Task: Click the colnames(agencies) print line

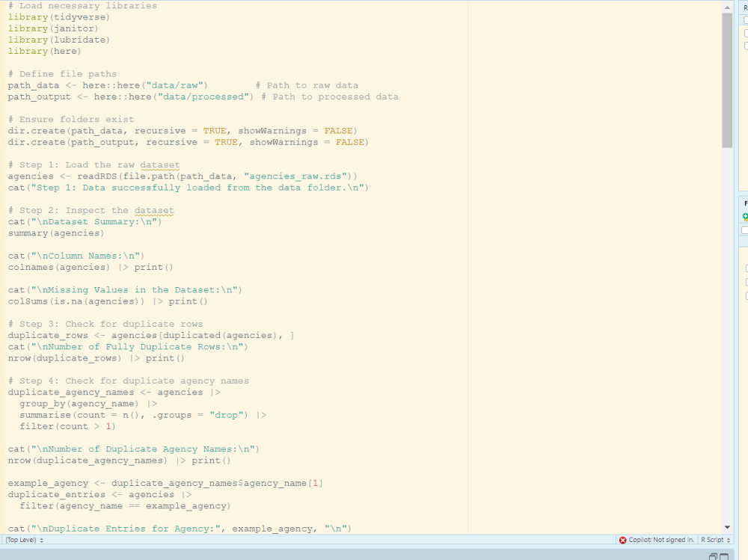Action: point(91,267)
